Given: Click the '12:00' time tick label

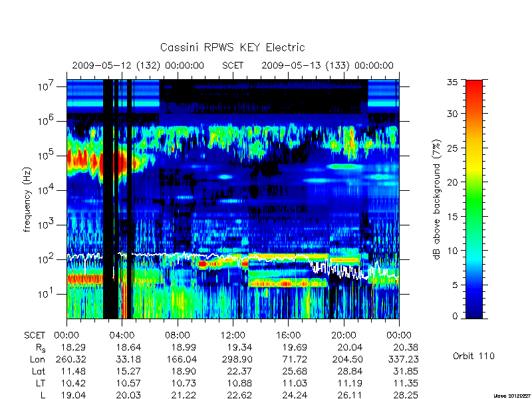Looking at the screenshot, I should click(233, 335).
